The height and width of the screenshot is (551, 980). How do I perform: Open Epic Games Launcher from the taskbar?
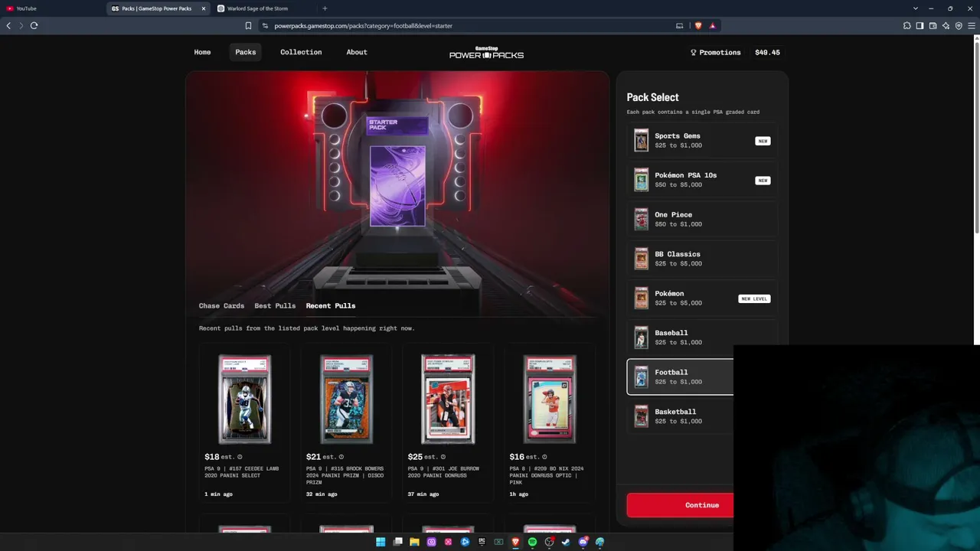[x=482, y=542]
